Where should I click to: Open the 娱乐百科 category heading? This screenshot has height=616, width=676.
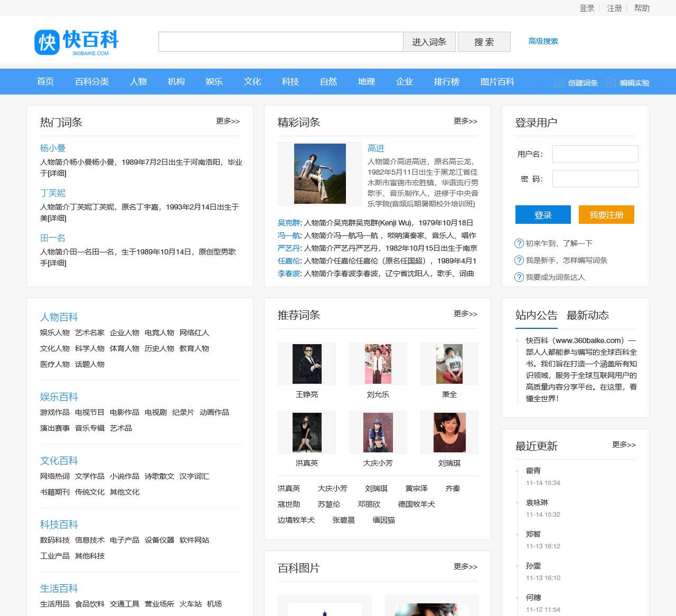coord(59,397)
